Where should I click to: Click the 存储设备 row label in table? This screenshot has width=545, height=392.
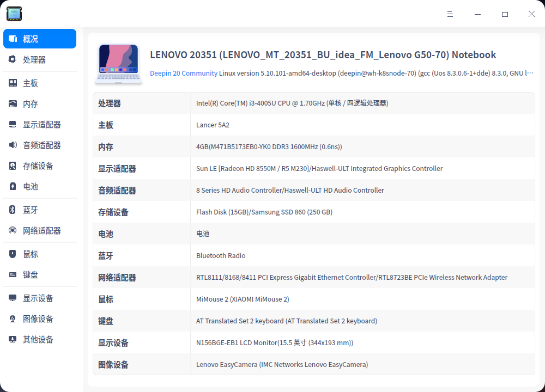tap(113, 212)
